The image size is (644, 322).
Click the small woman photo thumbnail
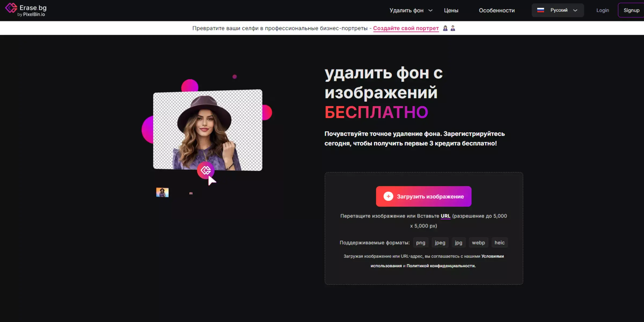tap(162, 192)
